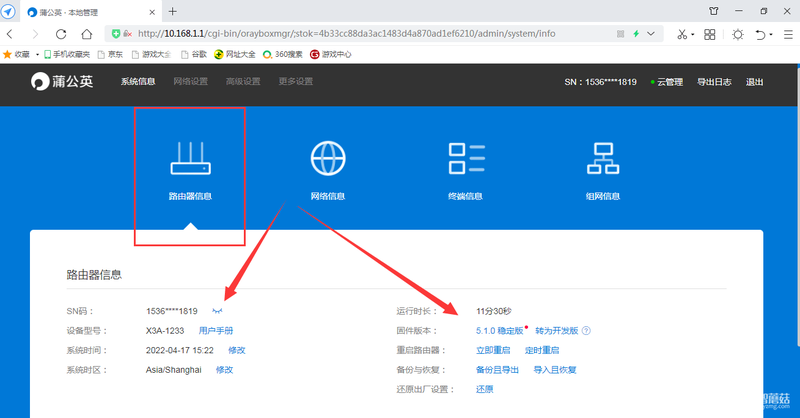
Task: Click 退出 to log out
Action: 754,82
